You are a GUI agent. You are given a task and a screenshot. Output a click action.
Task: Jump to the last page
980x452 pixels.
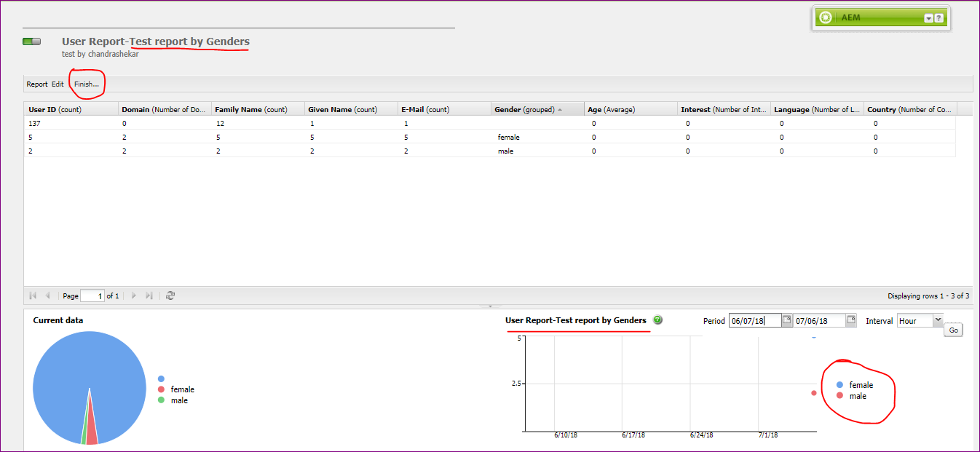pyautogui.click(x=149, y=296)
